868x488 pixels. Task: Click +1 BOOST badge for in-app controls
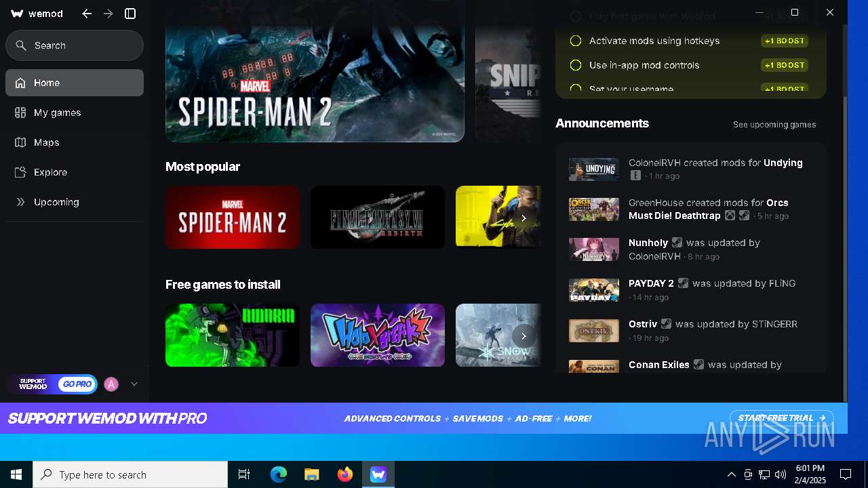click(x=785, y=65)
